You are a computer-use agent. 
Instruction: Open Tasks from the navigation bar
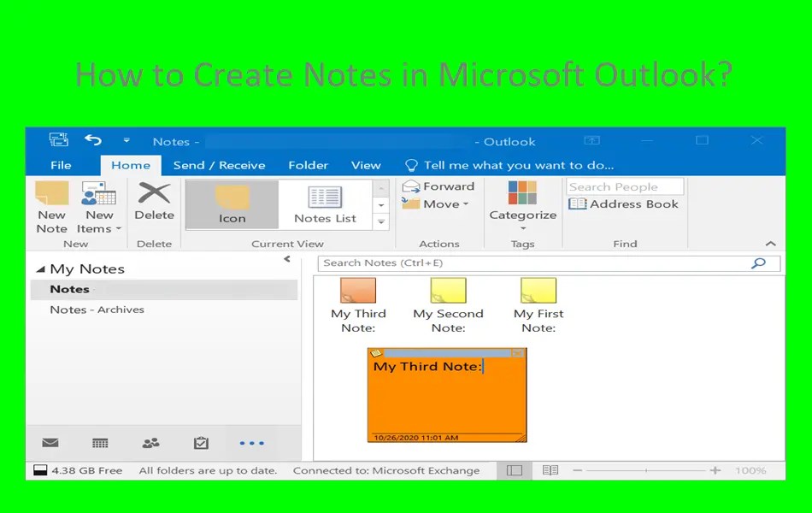(x=201, y=443)
